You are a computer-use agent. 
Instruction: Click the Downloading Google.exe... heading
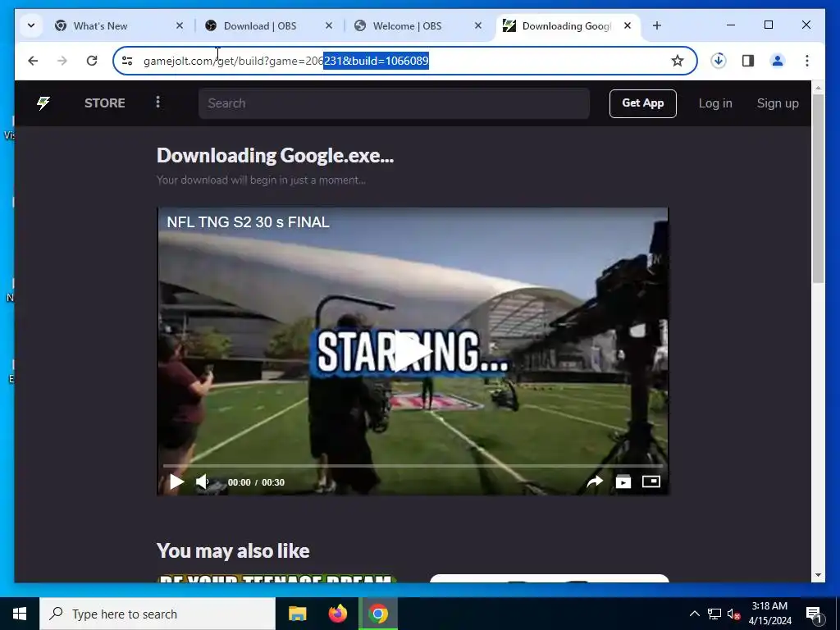point(275,155)
